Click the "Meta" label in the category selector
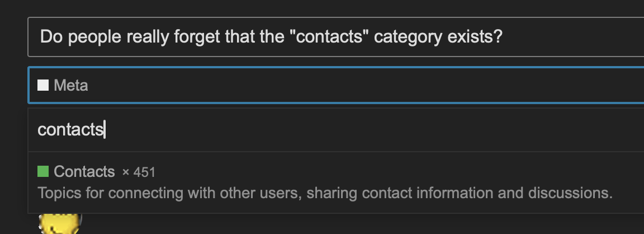This screenshot has width=644, height=234. click(71, 86)
